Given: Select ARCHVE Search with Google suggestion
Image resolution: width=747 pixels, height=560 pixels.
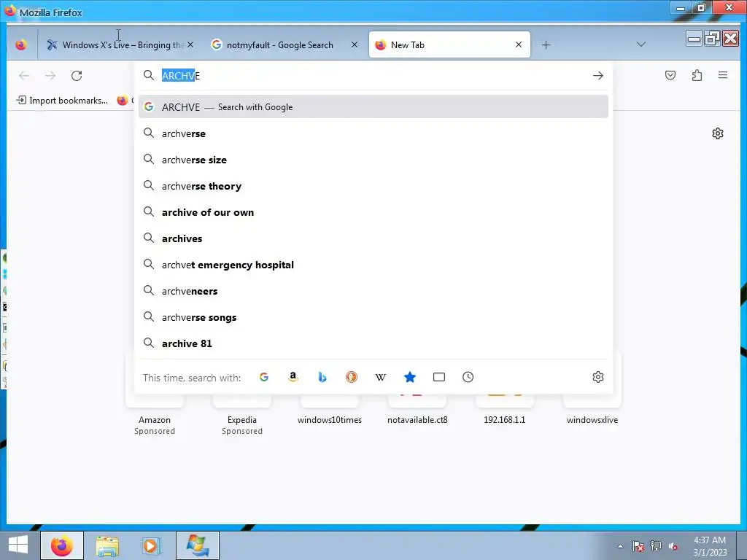Looking at the screenshot, I should pos(373,106).
